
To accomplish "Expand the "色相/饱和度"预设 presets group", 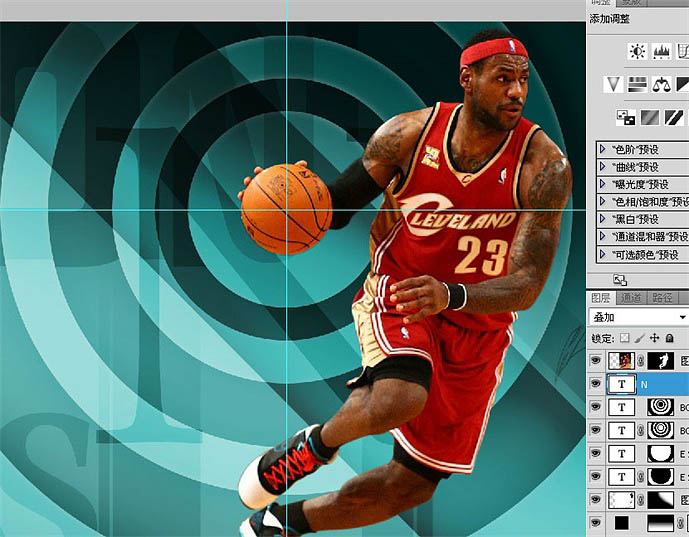I will click(x=602, y=201).
